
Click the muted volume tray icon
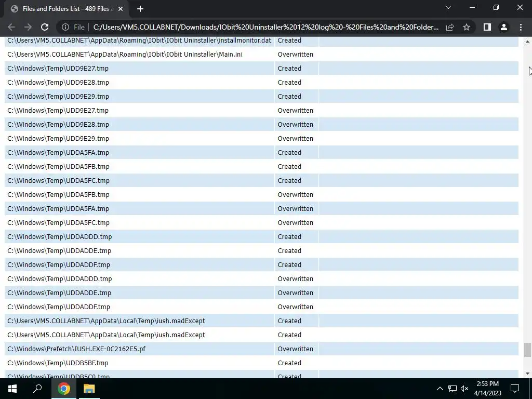tap(464, 389)
